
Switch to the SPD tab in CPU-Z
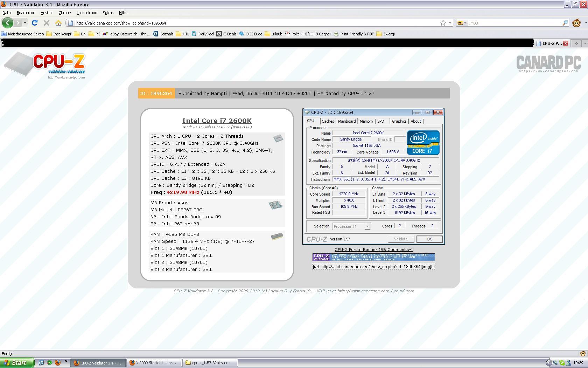(x=381, y=121)
